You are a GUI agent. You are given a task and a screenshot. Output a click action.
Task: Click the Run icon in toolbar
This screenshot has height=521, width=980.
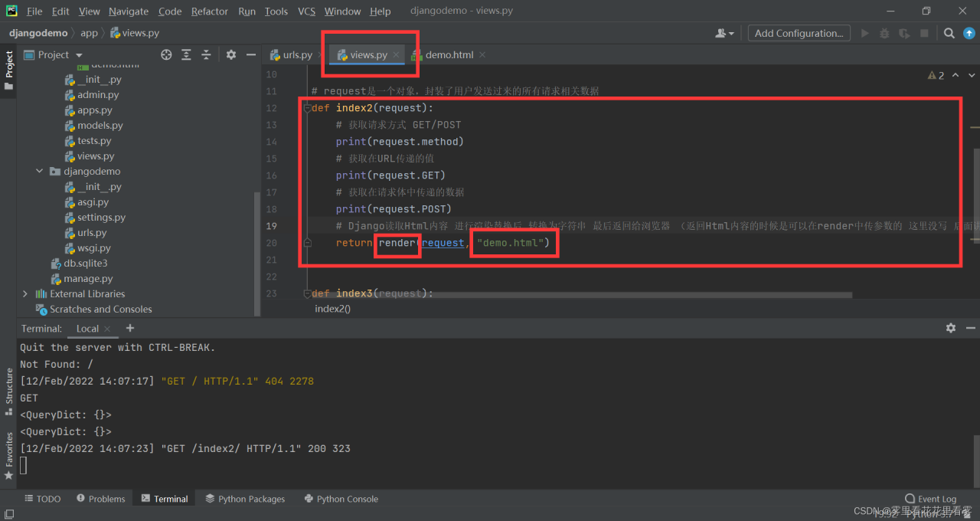coord(865,33)
